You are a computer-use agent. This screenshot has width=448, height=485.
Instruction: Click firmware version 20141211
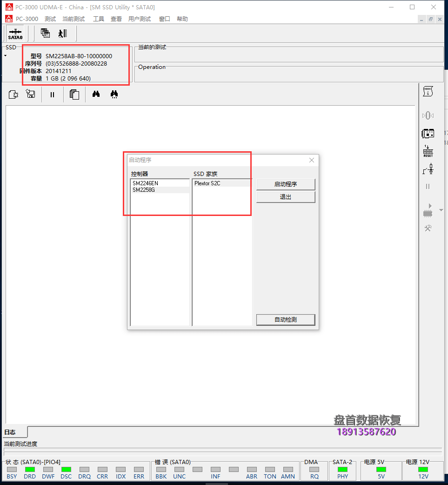coord(59,71)
